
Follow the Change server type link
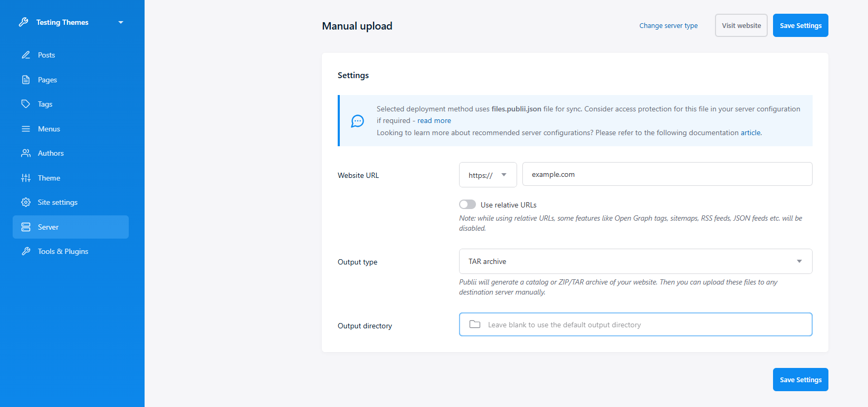coord(669,25)
